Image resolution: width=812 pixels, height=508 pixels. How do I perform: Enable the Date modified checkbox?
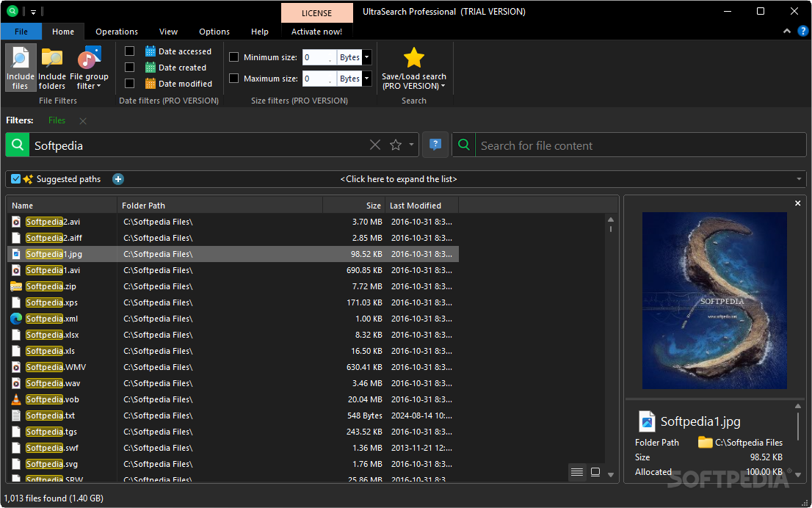pyautogui.click(x=129, y=84)
